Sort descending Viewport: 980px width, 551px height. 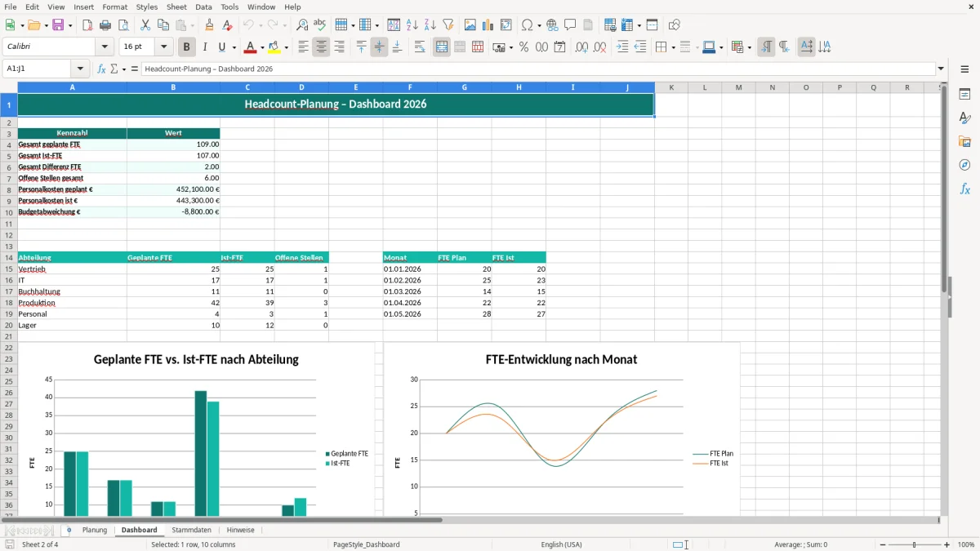tap(430, 25)
